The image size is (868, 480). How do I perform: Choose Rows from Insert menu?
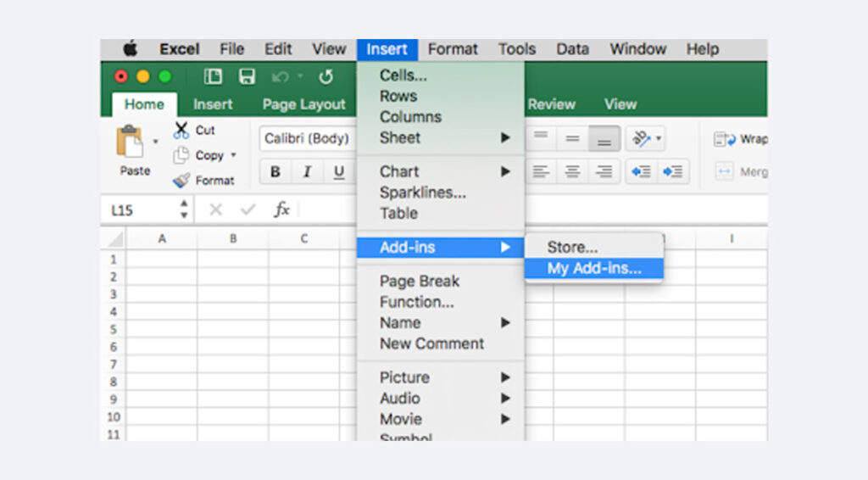coord(441,97)
